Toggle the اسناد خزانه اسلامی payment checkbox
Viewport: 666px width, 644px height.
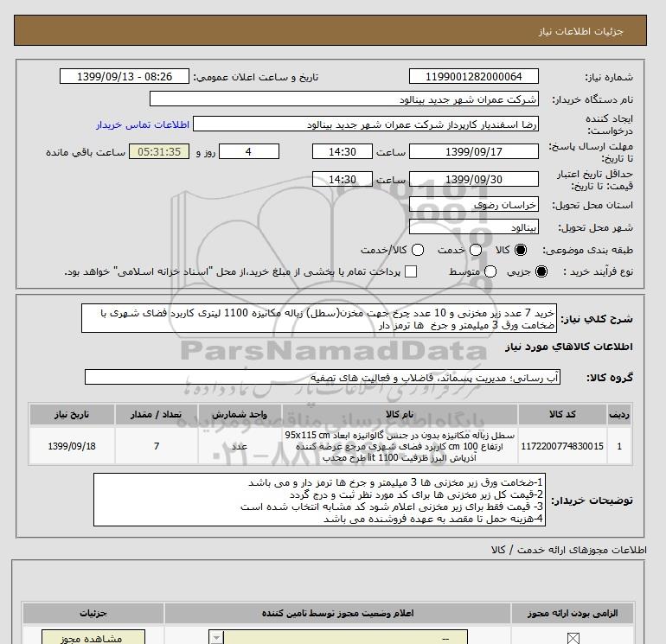(x=411, y=271)
